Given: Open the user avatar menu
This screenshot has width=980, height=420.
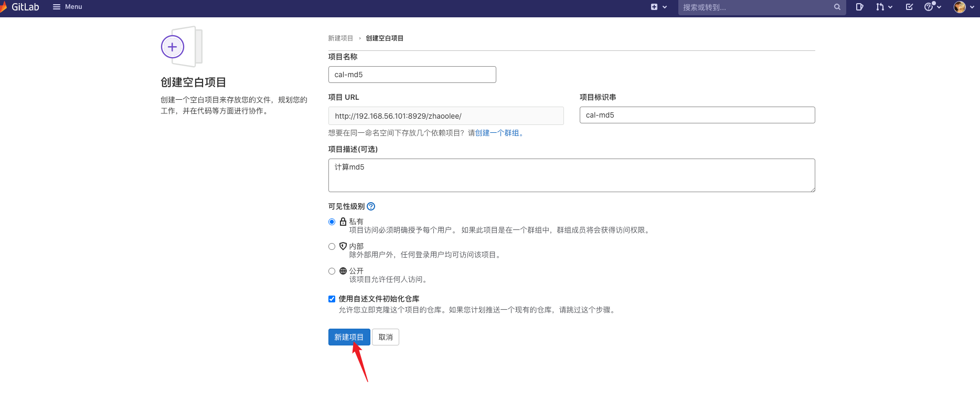Looking at the screenshot, I should click(x=964, y=7).
